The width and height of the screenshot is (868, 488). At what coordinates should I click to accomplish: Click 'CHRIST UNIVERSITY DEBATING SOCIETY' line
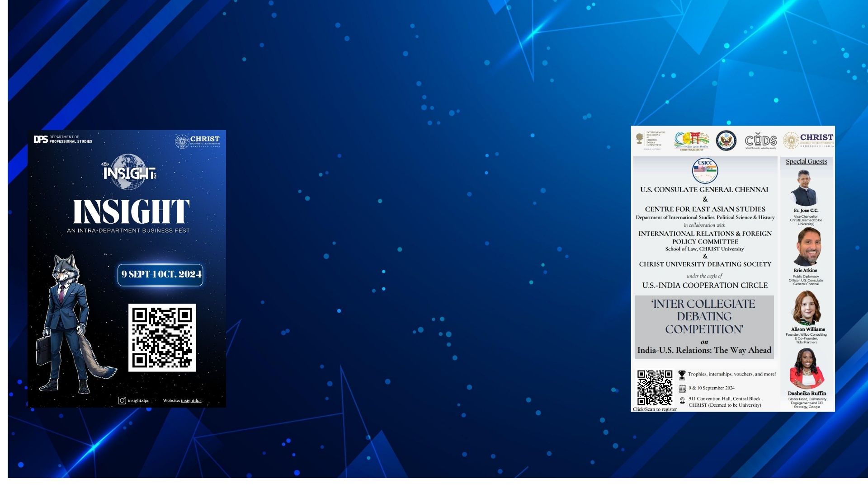705,264
